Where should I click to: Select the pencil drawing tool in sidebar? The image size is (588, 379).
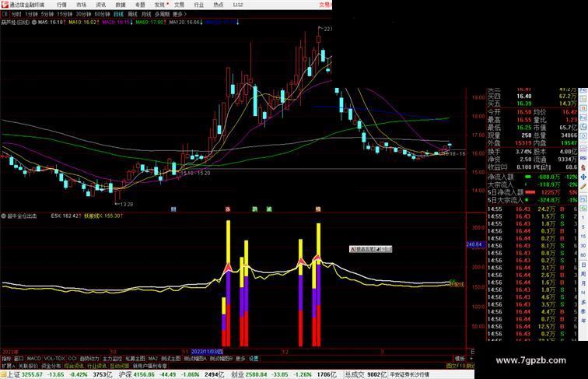pos(583,186)
